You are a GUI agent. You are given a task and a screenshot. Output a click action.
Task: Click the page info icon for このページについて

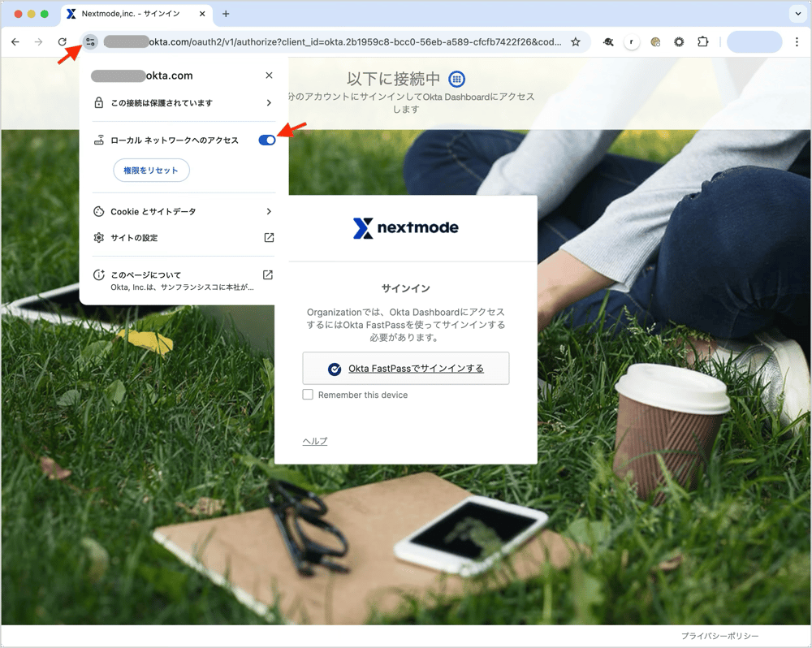pyautogui.click(x=98, y=274)
